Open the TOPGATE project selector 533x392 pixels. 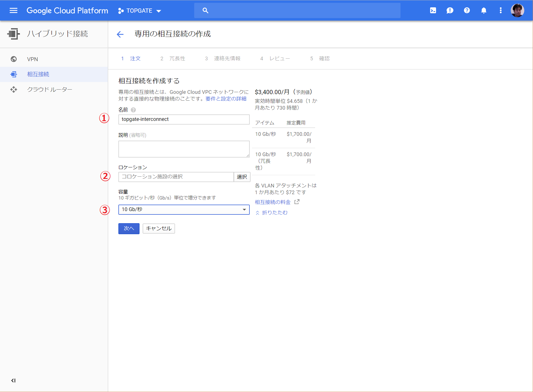(139, 10)
